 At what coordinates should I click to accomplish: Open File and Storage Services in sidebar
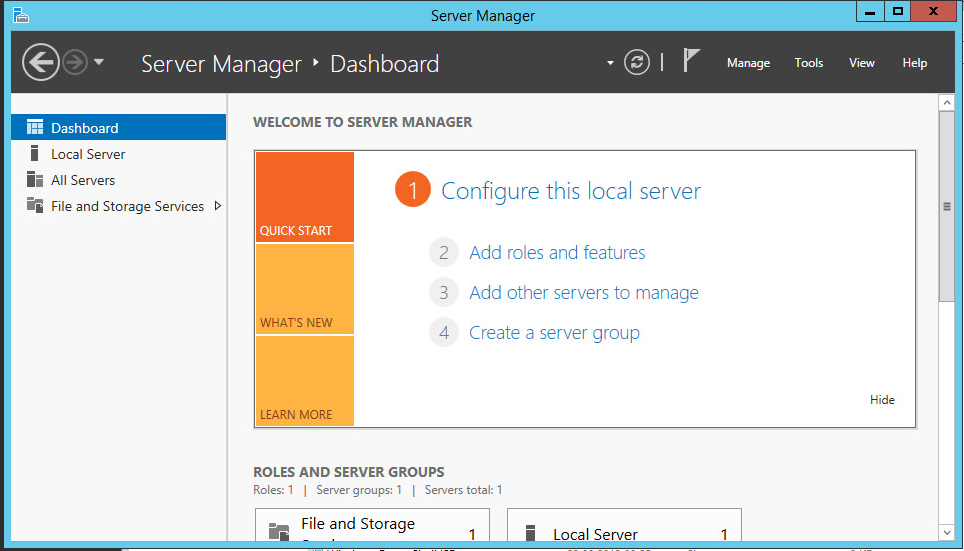point(119,206)
